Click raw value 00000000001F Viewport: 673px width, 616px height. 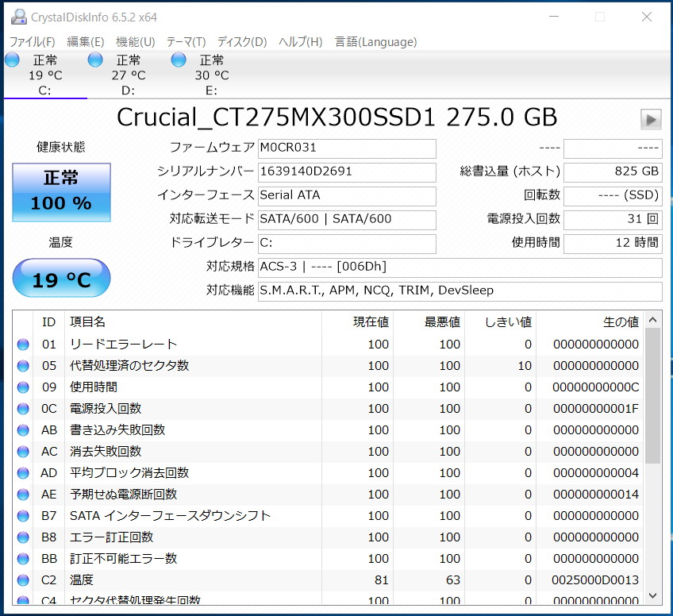pyautogui.click(x=596, y=409)
